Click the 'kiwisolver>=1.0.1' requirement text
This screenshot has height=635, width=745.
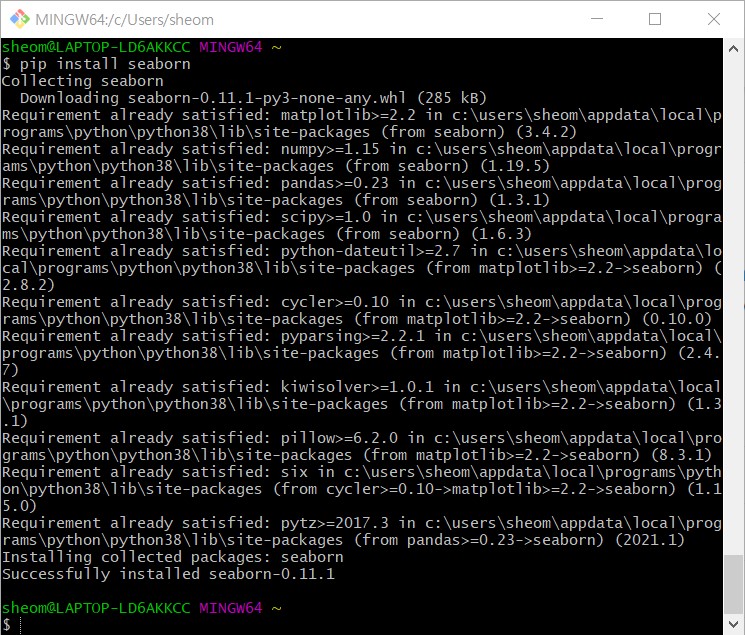tap(357, 387)
